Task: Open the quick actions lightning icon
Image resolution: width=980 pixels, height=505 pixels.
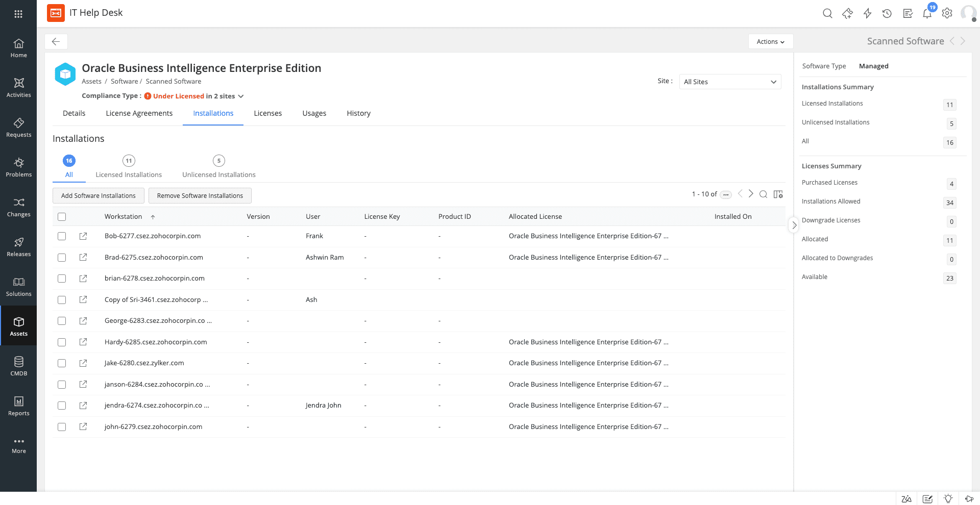Action: [x=867, y=14]
